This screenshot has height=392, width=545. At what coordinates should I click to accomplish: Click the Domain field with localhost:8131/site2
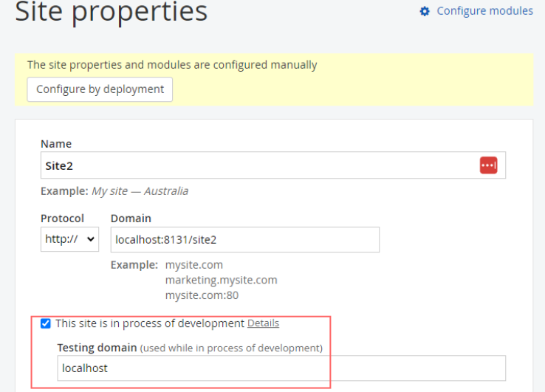coord(244,239)
